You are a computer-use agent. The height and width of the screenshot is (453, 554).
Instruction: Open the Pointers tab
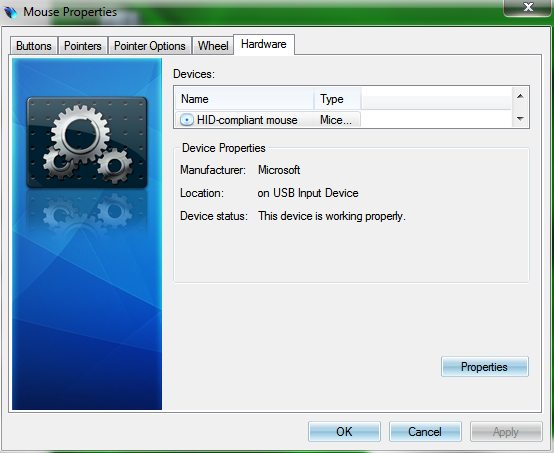83,46
